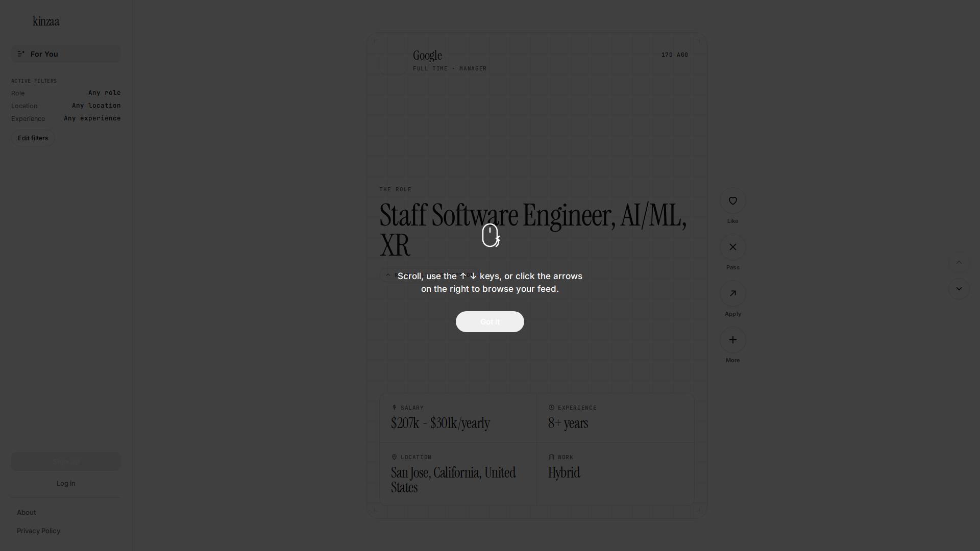Click the map pin icon next to LOCATION
The image size is (980, 551).
point(394,457)
